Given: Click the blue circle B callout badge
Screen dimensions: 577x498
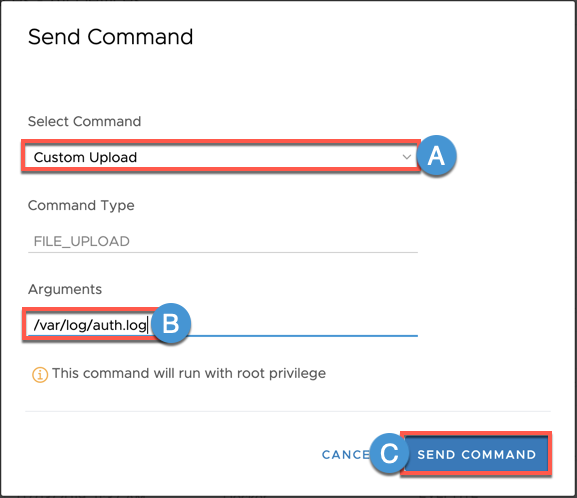Looking at the screenshot, I should click(171, 324).
